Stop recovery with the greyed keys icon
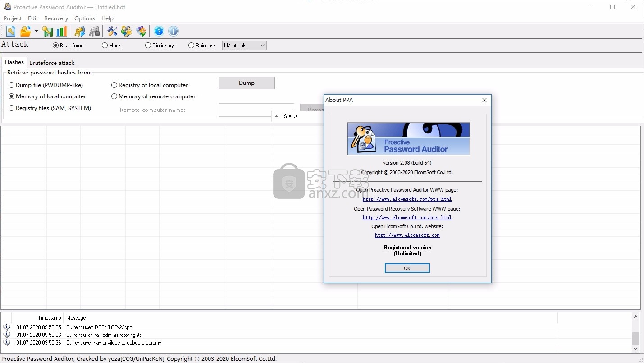Viewport: 644px width, 363px height. (x=94, y=31)
